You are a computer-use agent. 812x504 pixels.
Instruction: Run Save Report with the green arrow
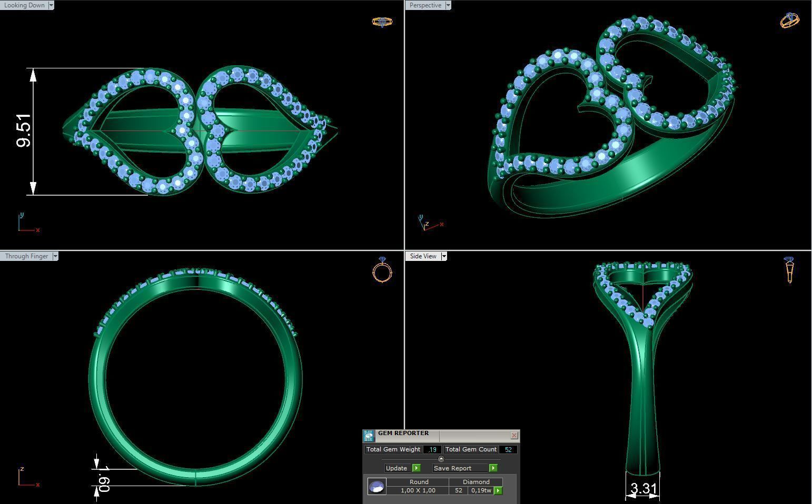493,468
